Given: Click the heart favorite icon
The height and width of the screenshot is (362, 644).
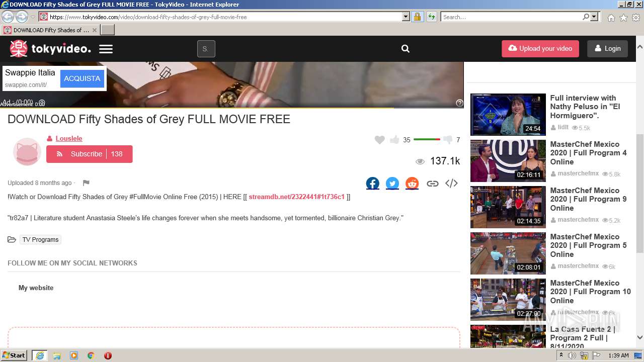Looking at the screenshot, I should (380, 140).
